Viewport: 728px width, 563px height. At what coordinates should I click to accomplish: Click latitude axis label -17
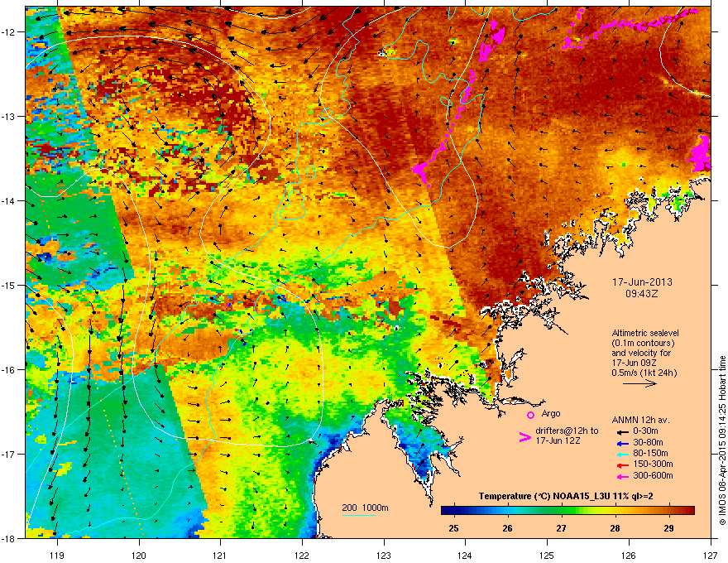pyautogui.click(x=9, y=454)
